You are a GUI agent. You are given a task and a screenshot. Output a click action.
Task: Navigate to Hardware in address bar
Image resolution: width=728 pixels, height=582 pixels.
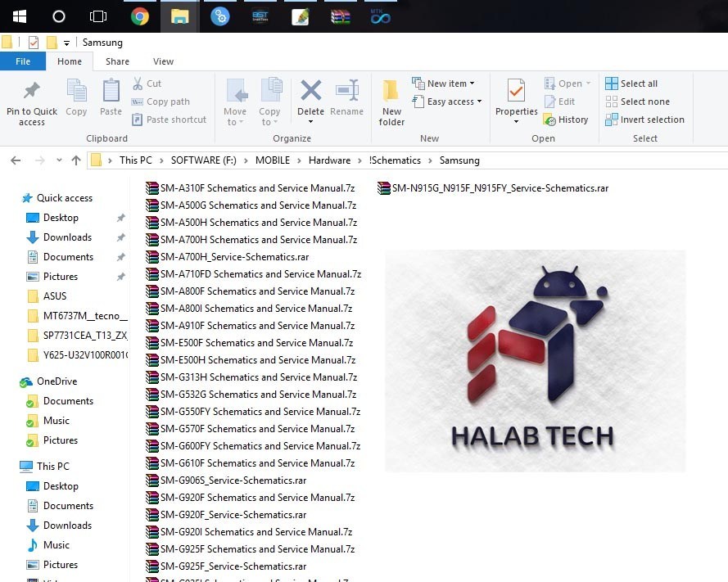pyautogui.click(x=330, y=160)
